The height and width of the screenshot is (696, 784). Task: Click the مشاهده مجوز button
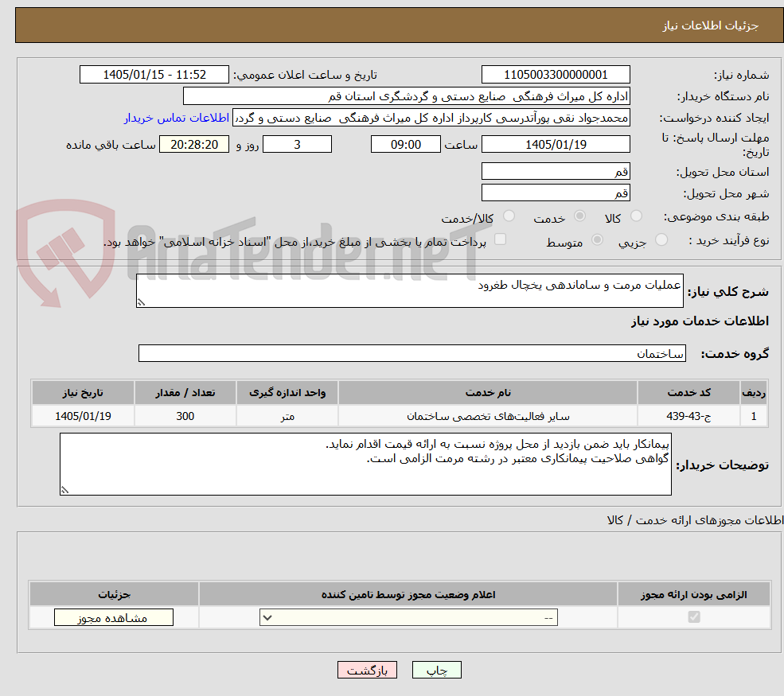tap(114, 617)
